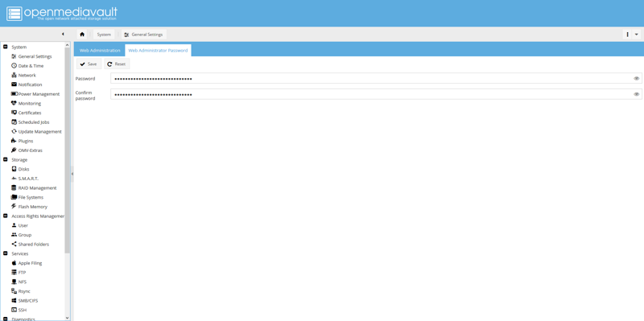Open the three-dot options menu
The image size is (644, 321).
[x=628, y=35]
